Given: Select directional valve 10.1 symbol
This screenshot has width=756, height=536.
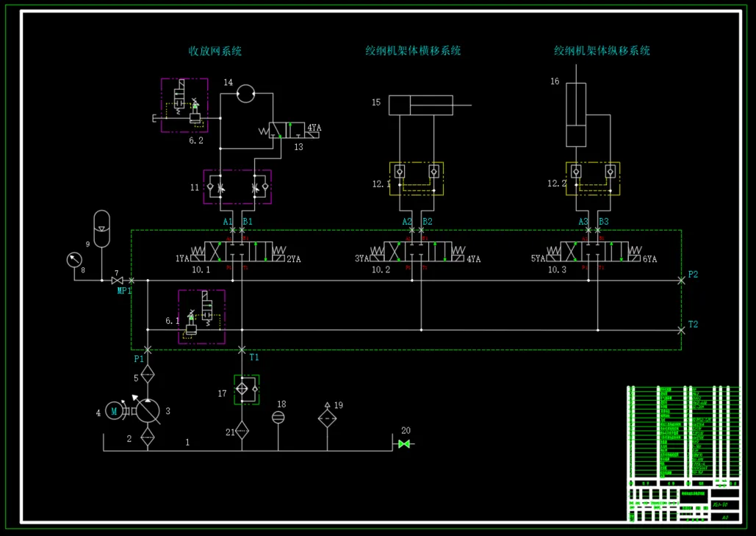Looking at the screenshot, I should [x=238, y=252].
